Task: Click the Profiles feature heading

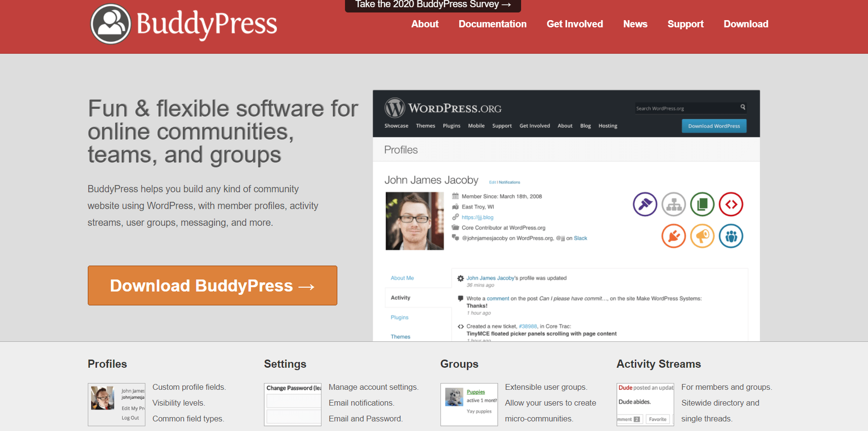Action: [107, 364]
